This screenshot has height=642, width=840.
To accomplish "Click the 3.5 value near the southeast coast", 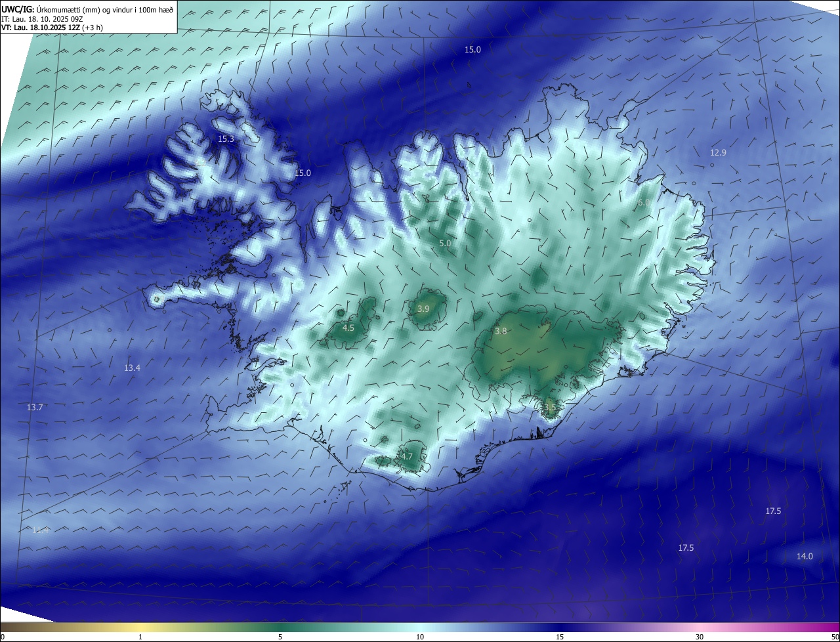I will pos(550,408).
